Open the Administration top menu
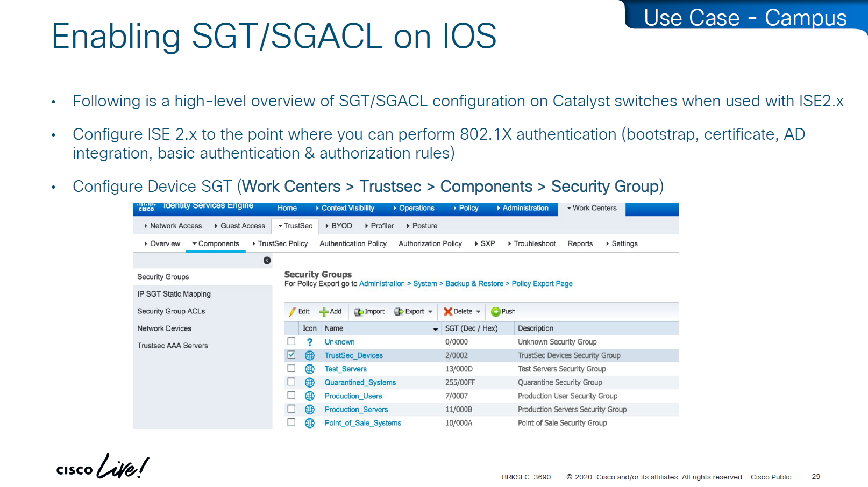 tap(525, 208)
